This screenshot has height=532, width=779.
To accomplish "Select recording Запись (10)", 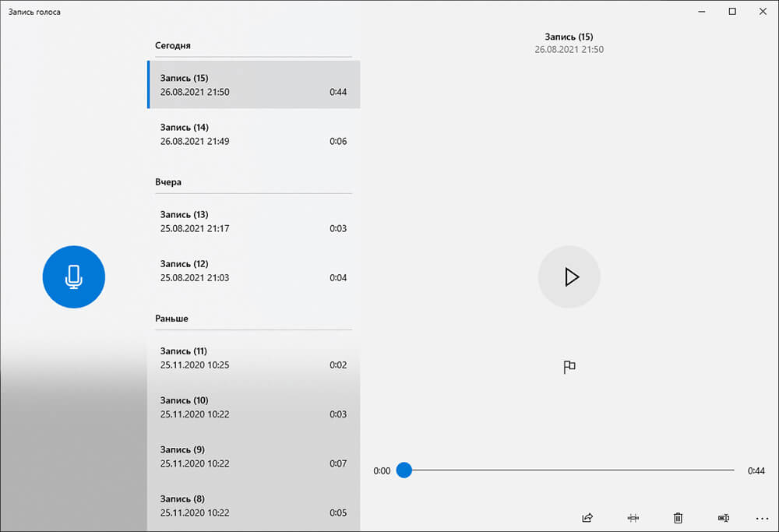I will [x=253, y=407].
